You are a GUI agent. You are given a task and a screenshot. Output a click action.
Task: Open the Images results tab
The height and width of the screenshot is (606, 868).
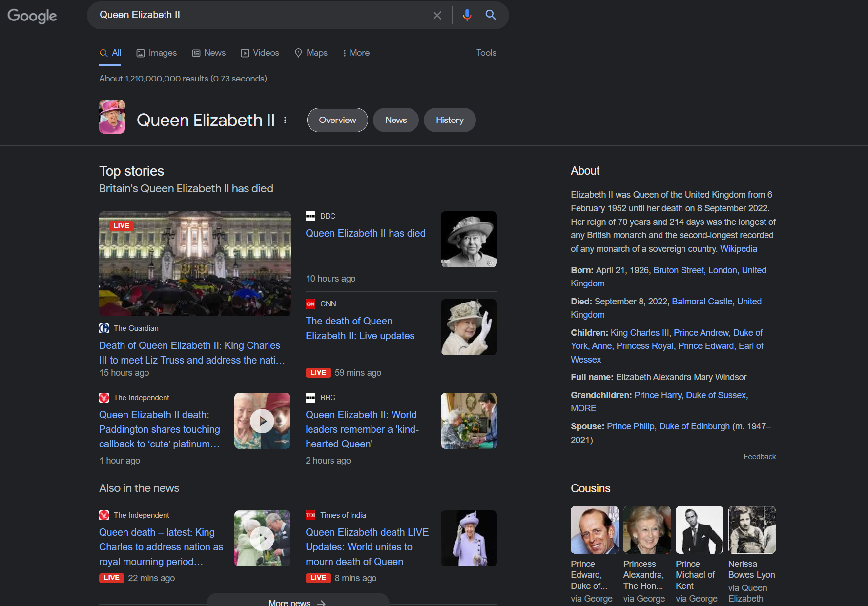click(156, 53)
